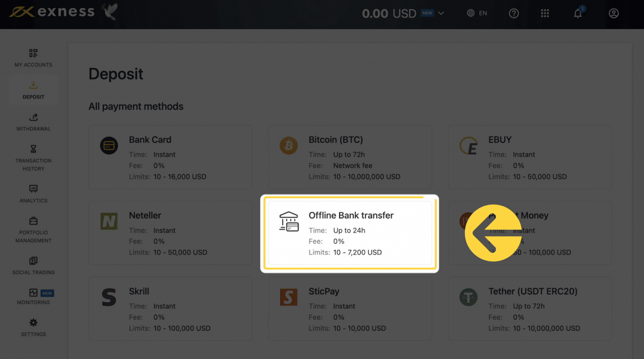Choose Neteller payment method title
Image resolution: width=644 pixels, height=359 pixels.
[x=145, y=215]
